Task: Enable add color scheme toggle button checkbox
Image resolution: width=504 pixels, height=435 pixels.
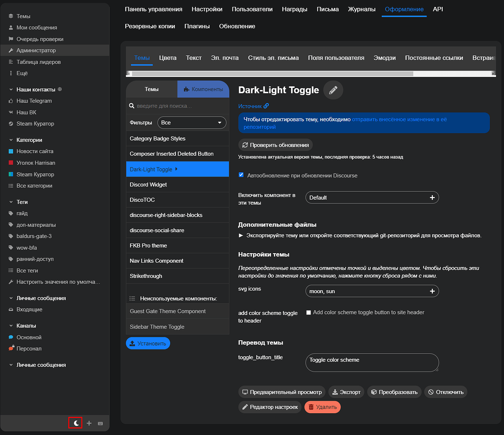Action: point(309,312)
